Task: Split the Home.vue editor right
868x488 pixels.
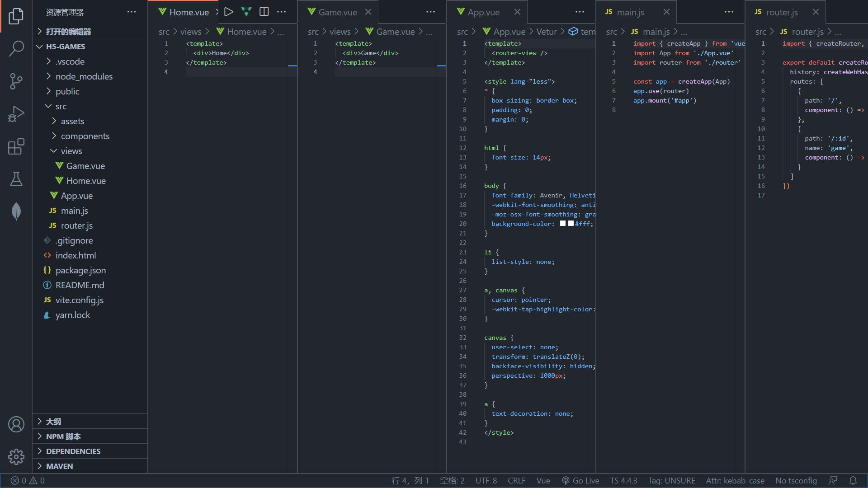Action: tap(264, 12)
